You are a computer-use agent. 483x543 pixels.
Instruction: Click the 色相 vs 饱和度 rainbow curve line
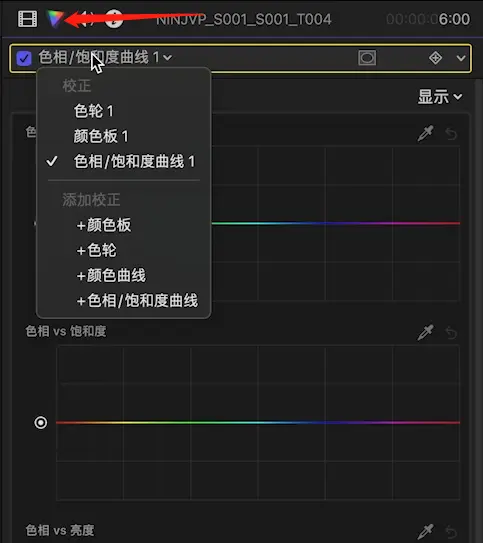(x=258, y=422)
